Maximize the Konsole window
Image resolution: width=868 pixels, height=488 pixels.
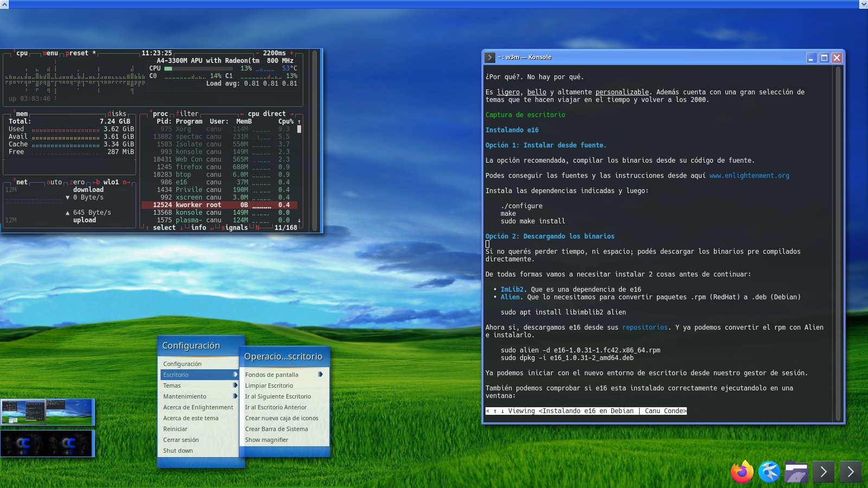click(x=824, y=57)
